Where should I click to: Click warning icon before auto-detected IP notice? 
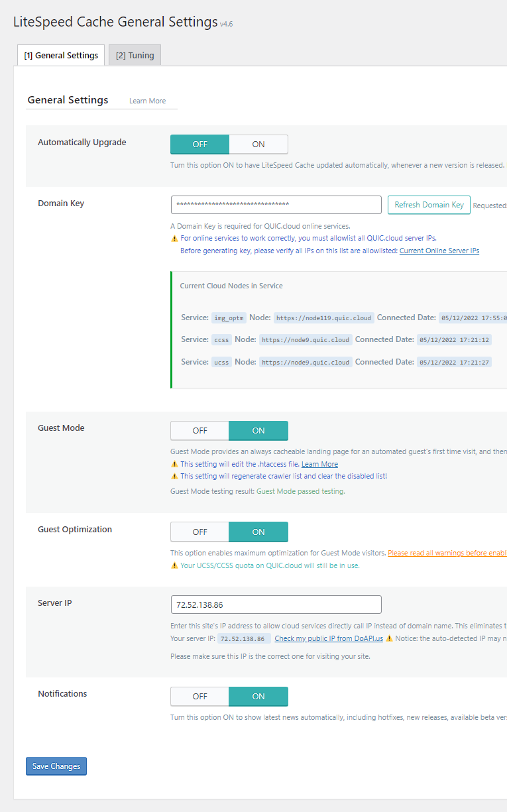(389, 638)
